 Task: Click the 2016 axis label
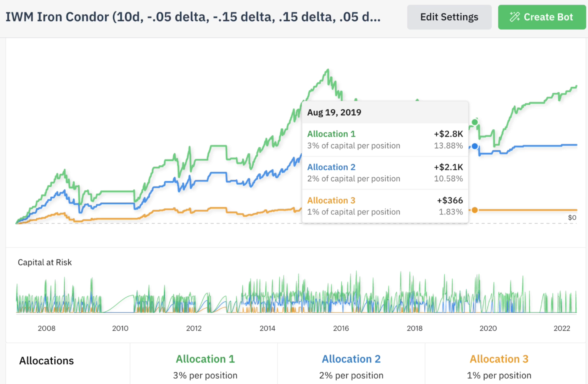click(x=341, y=329)
